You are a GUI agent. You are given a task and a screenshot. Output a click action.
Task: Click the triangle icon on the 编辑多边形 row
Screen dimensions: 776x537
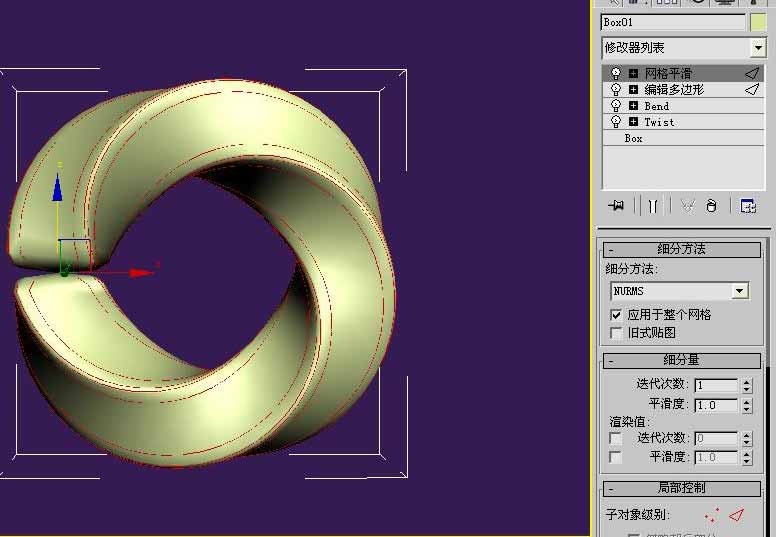coord(752,90)
